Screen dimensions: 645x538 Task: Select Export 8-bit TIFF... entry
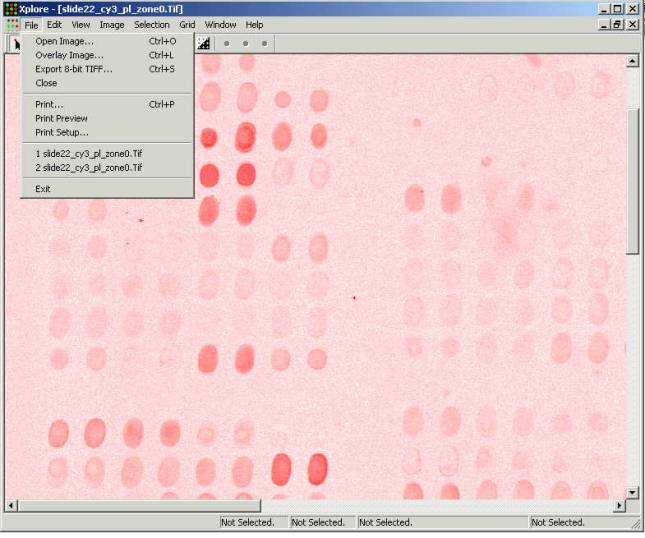coord(107,69)
